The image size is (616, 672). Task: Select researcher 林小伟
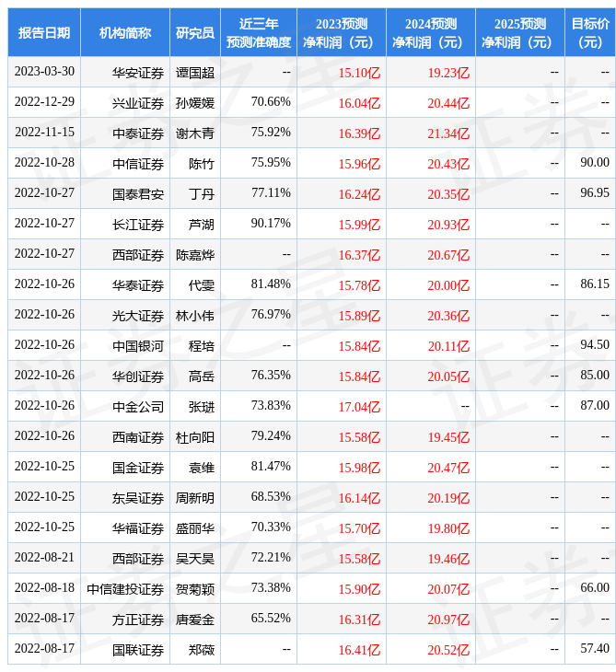(x=195, y=317)
